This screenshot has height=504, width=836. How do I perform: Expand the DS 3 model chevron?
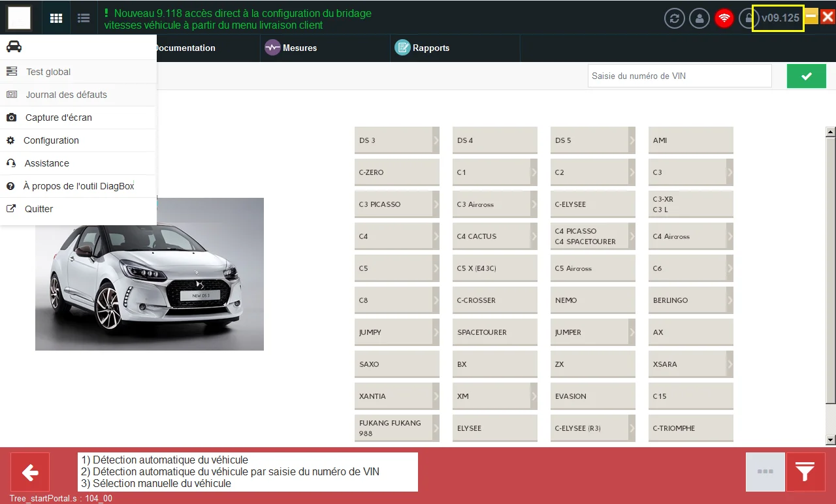pyautogui.click(x=436, y=140)
